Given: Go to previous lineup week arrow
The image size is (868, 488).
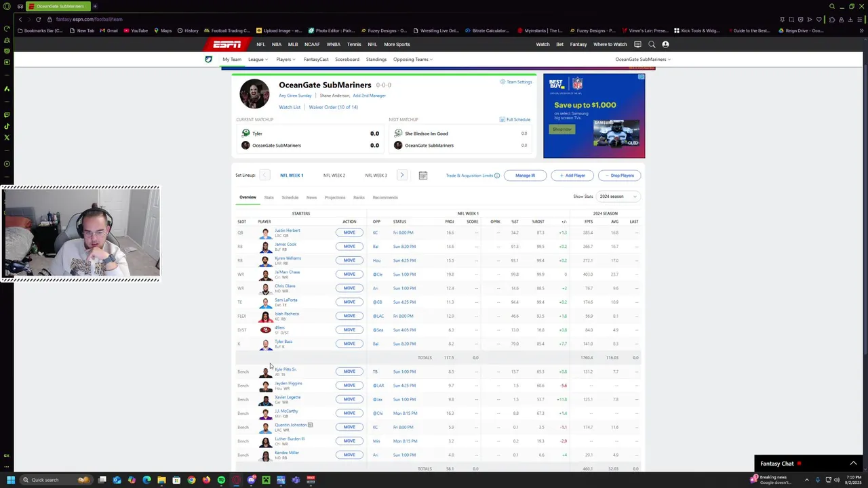Looking at the screenshot, I should pyautogui.click(x=264, y=175).
